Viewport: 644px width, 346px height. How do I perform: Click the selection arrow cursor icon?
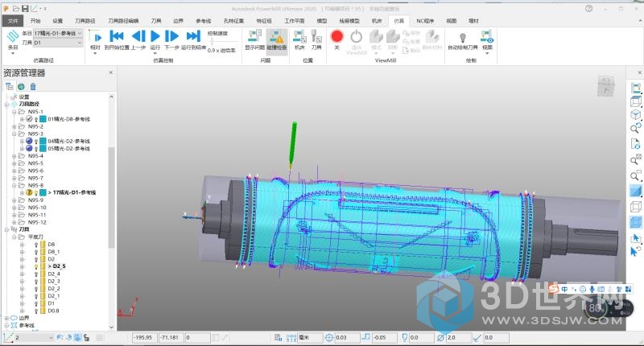point(635,238)
